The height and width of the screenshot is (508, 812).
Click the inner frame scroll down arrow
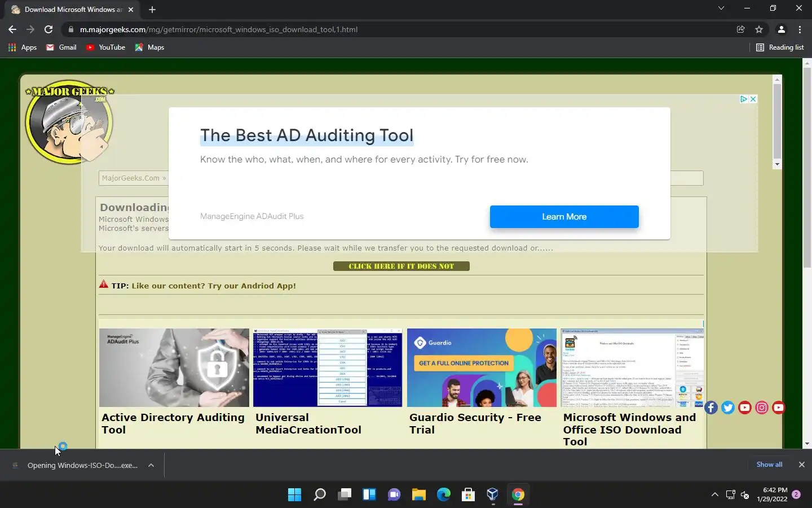point(777,164)
